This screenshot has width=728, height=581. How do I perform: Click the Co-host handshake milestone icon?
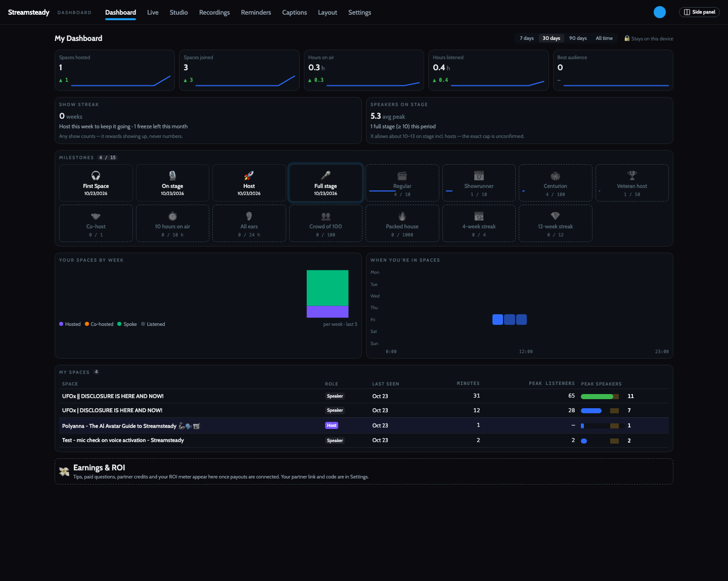[x=96, y=216]
